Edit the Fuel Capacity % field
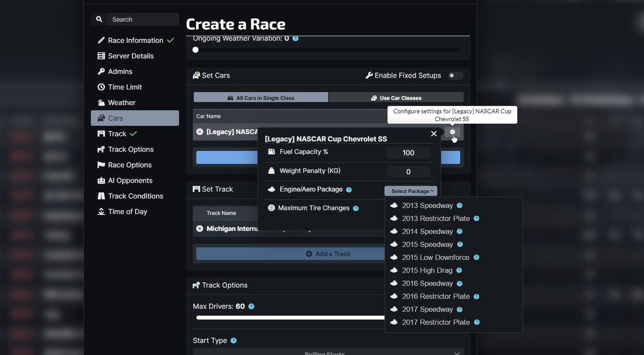Viewport: 644px width, 355px height. click(x=408, y=153)
